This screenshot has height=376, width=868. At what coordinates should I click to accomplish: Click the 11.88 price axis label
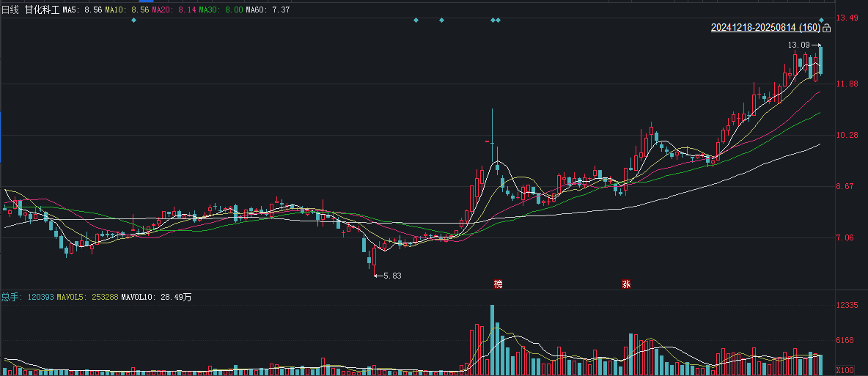point(847,84)
